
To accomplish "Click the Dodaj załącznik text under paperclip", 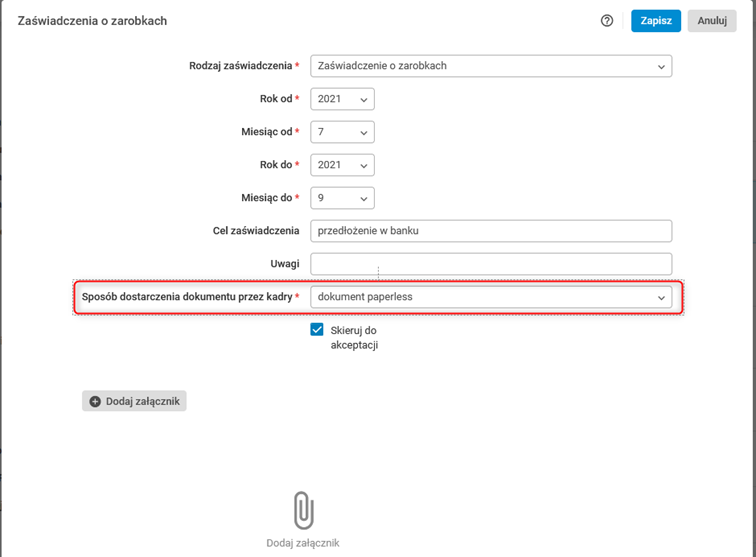I will tap(303, 543).
